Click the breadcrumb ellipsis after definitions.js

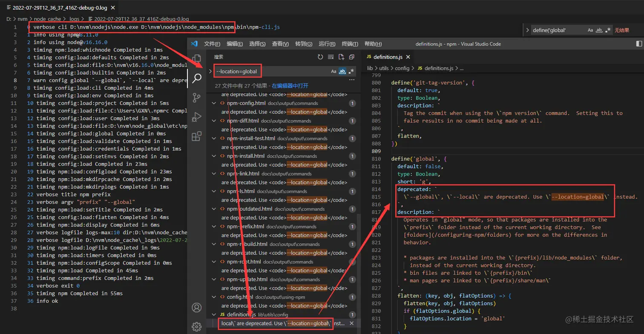tap(462, 68)
